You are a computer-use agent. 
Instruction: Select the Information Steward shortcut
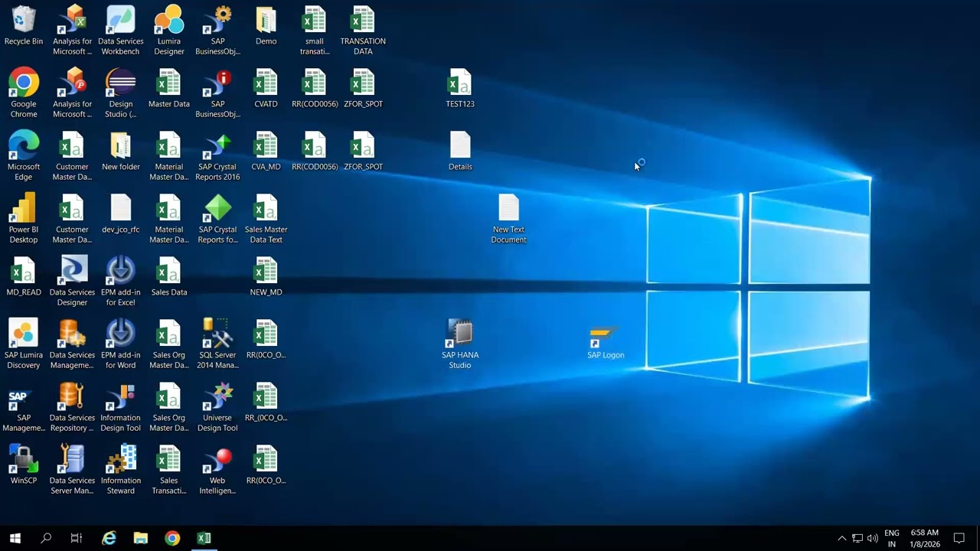pos(121,470)
